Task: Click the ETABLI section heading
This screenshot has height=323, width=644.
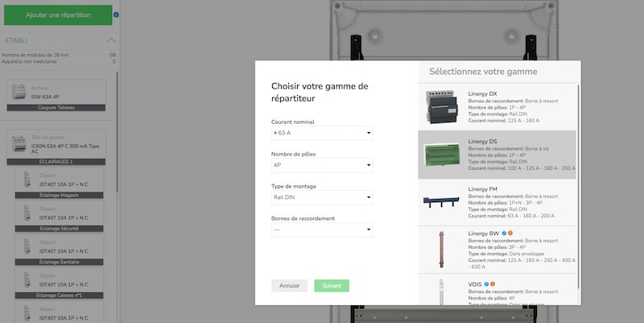Action: click(16, 41)
